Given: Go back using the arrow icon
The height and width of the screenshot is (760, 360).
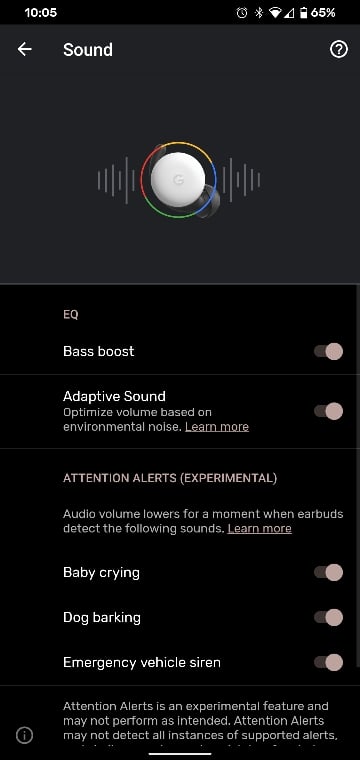Looking at the screenshot, I should click(24, 49).
